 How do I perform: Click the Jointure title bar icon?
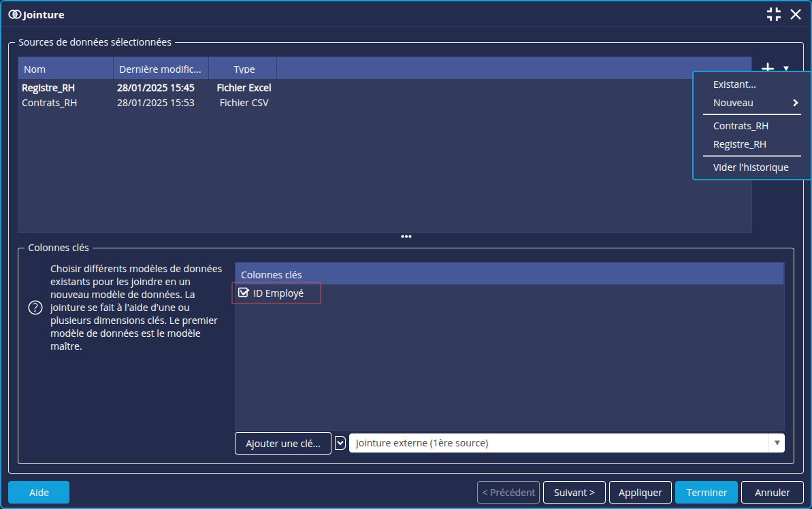point(15,14)
